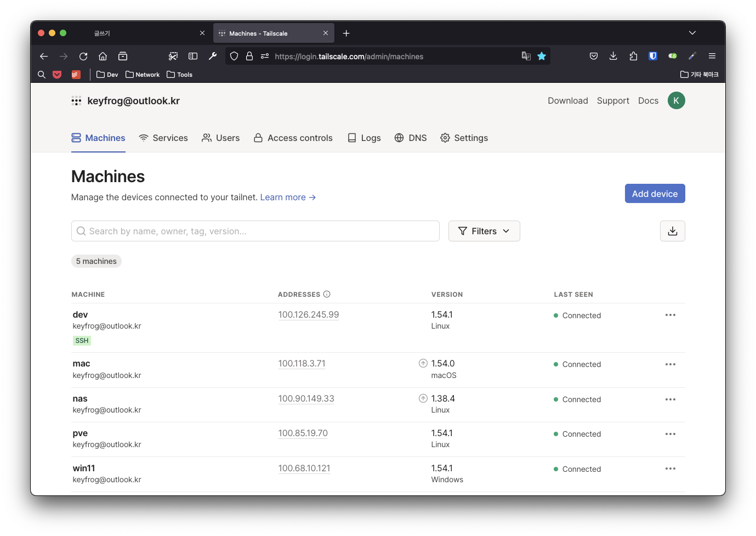The image size is (756, 536).
Task: Open the wrench developer tools icon
Action: [213, 56]
